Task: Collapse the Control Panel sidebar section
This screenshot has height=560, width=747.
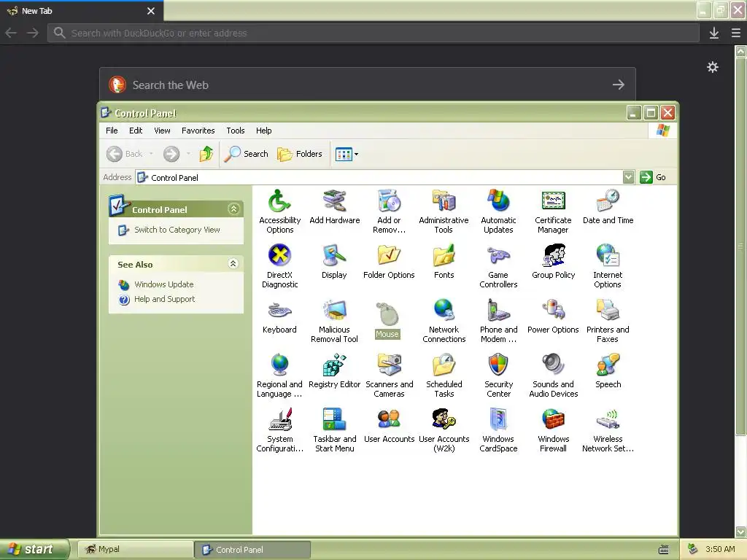Action: [233, 209]
